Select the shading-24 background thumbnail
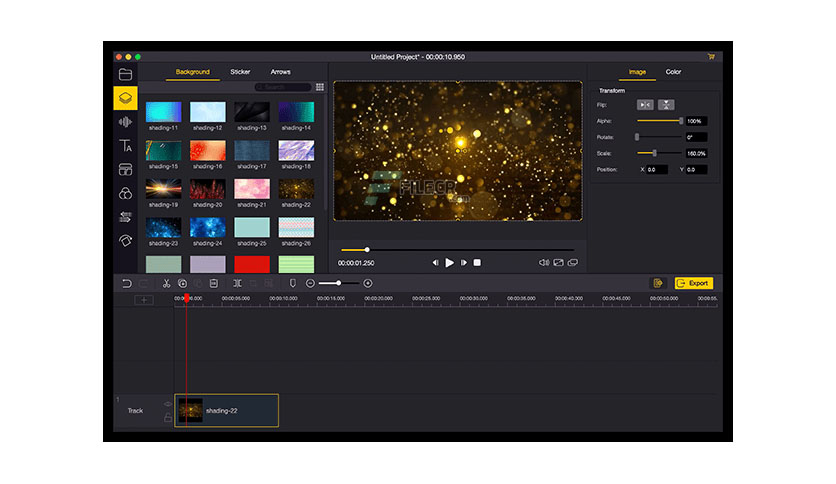This screenshot has width=836, height=484. pos(207,228)
